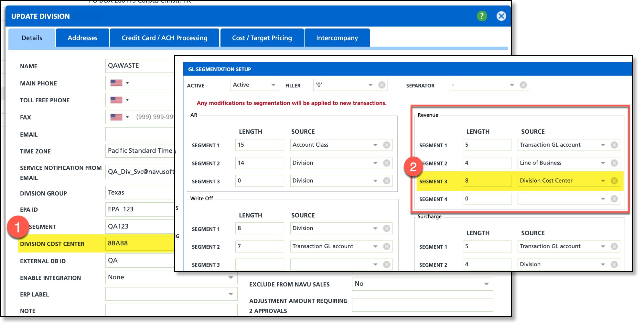644x325 pixels.
Task: Click the Note input field
Action: (171, 310)
